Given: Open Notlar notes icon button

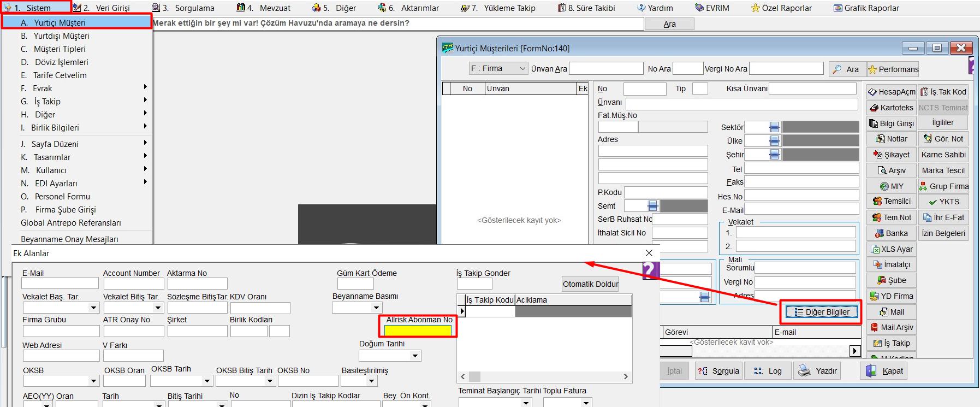Looking at the screenshot, I should tap(891, 139).
